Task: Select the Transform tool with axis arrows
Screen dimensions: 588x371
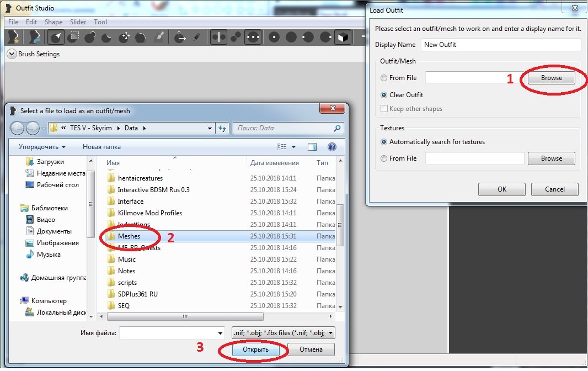Action: (180, 37)
